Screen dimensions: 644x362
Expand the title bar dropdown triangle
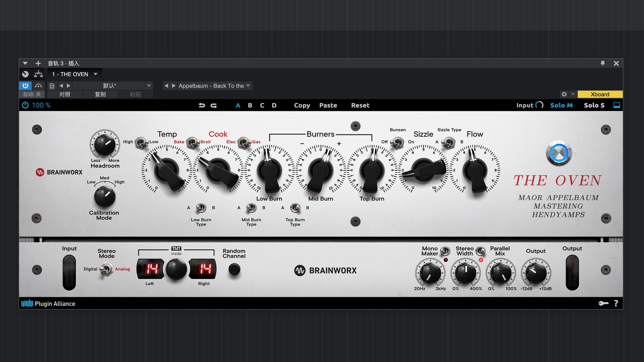pos(25,63)
